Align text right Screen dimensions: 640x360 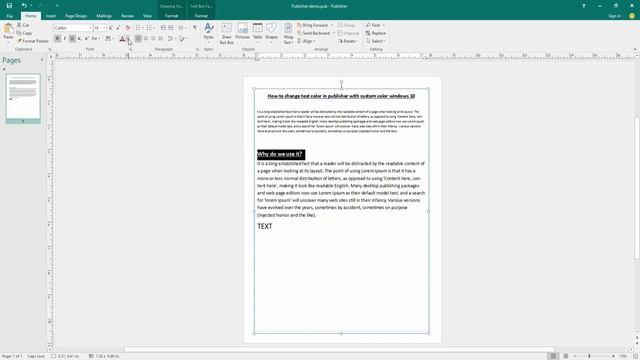[153, 38]
